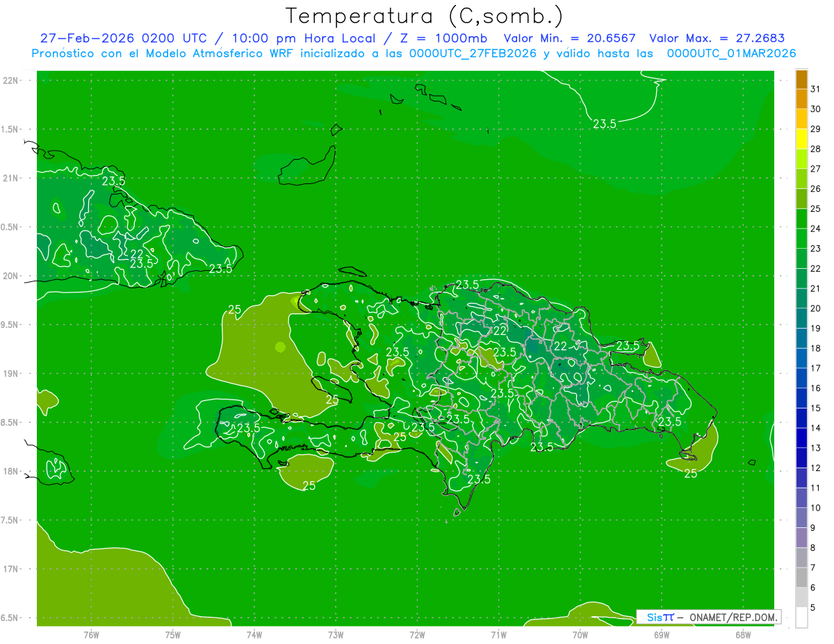The height and width of the screenshot is (644, 834).
Task: Click the "18N" latitude axis label
Action: point(10,472)
